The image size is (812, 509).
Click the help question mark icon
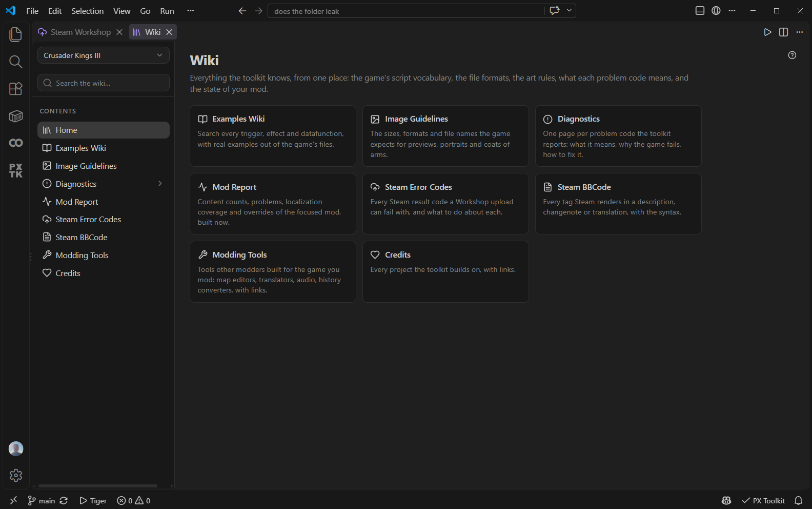coord(792,55)
